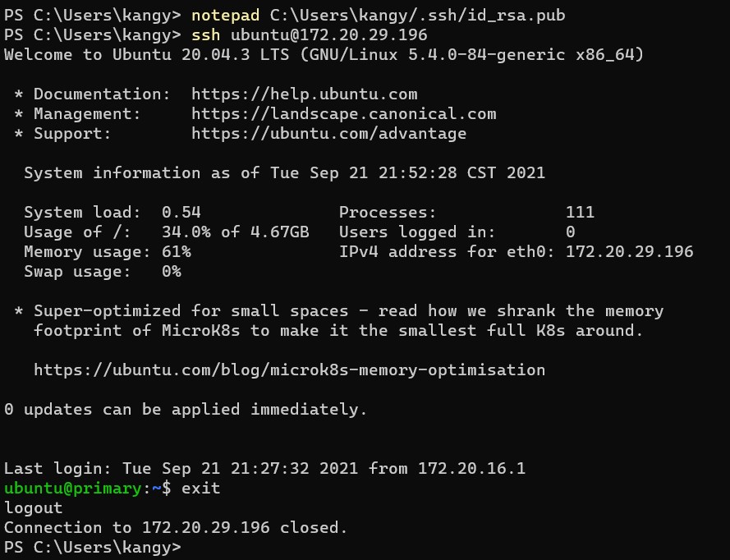Click the ssh command on second line
This screenshot has width=730, height=560.
(206, 35)
